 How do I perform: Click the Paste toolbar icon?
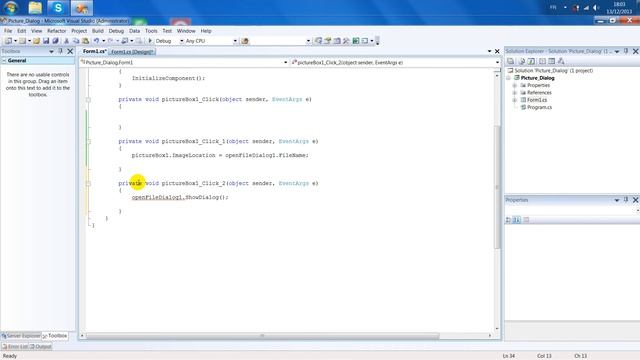point(85,41)
